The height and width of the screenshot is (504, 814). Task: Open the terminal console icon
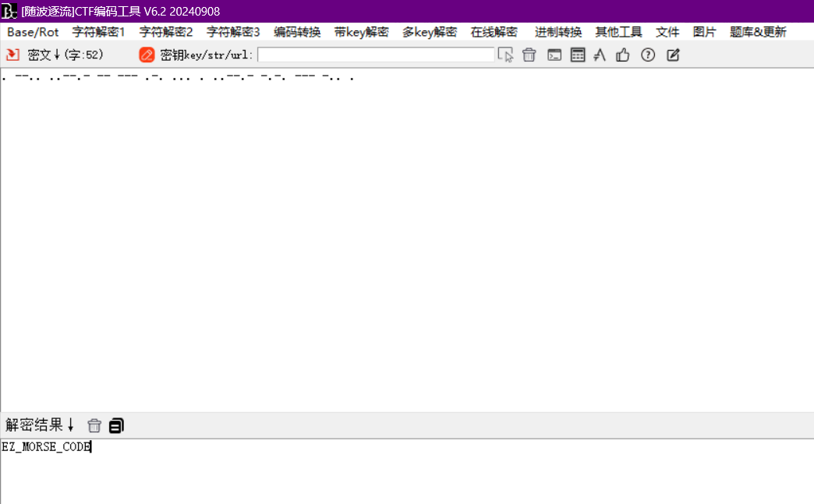554,55
